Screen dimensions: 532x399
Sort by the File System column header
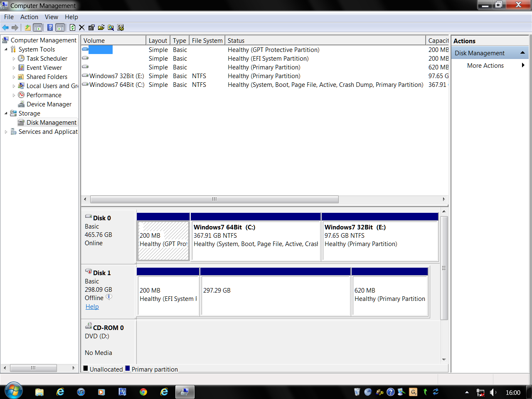tap(207, 40)
